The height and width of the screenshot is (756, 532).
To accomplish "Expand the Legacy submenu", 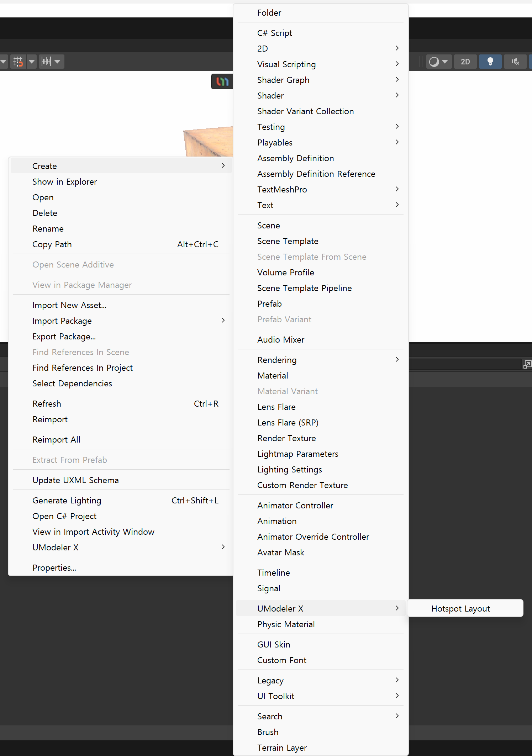I will (x=321, y=681).
